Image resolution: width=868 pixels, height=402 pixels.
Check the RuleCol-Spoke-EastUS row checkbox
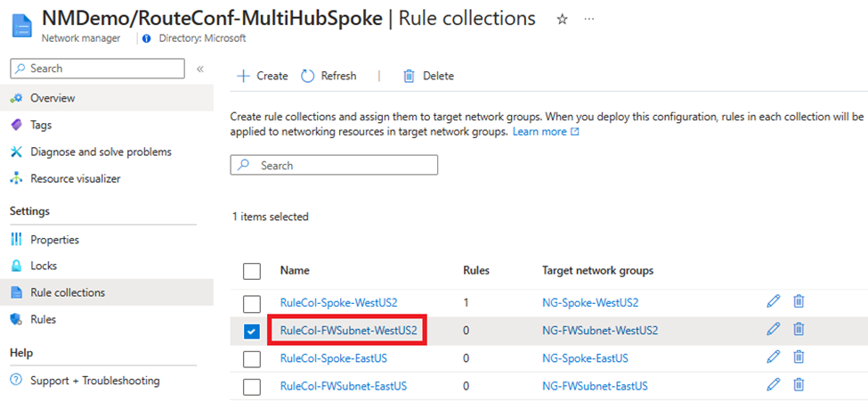click(252, 358)
